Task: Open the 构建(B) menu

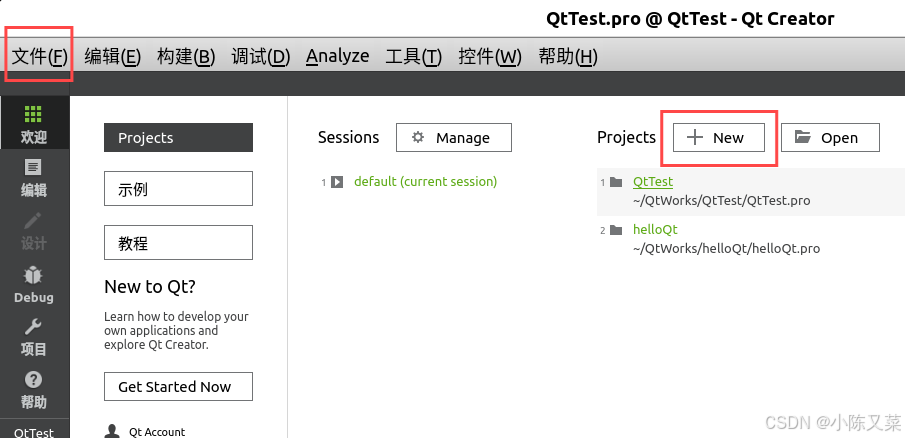Action: point(186,57)
